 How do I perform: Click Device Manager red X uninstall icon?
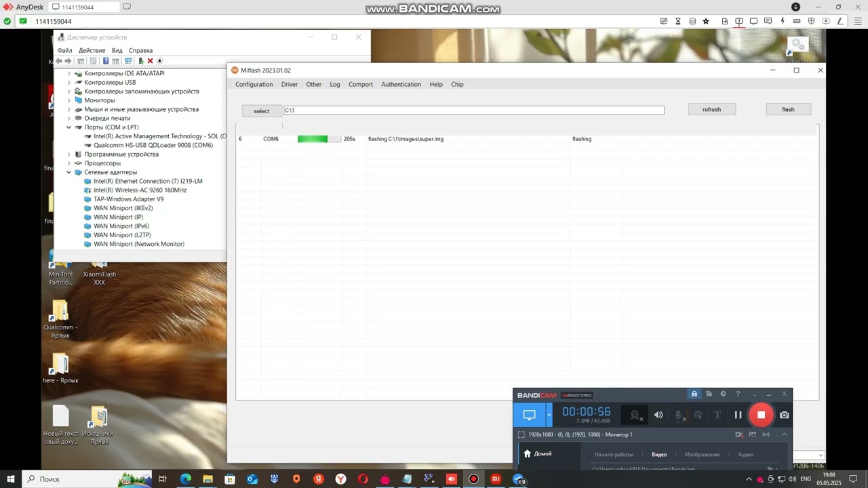tap(151, 61)
